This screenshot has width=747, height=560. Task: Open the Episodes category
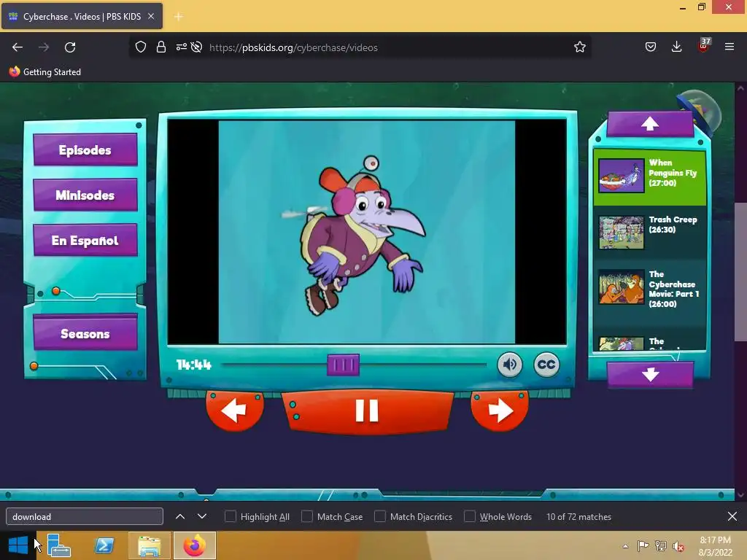point(85,150)
